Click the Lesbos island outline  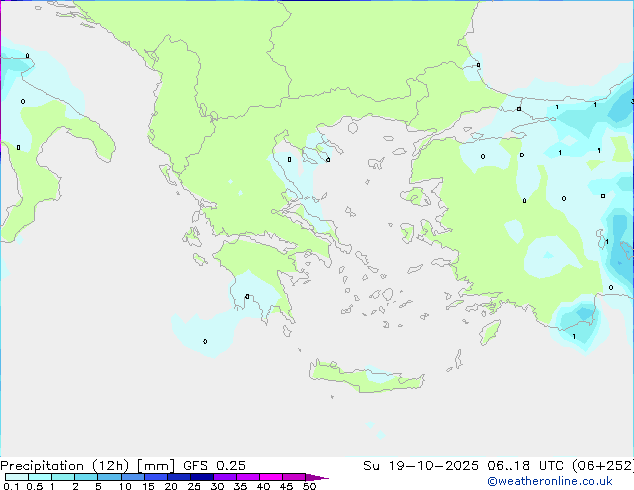(414, 197)
